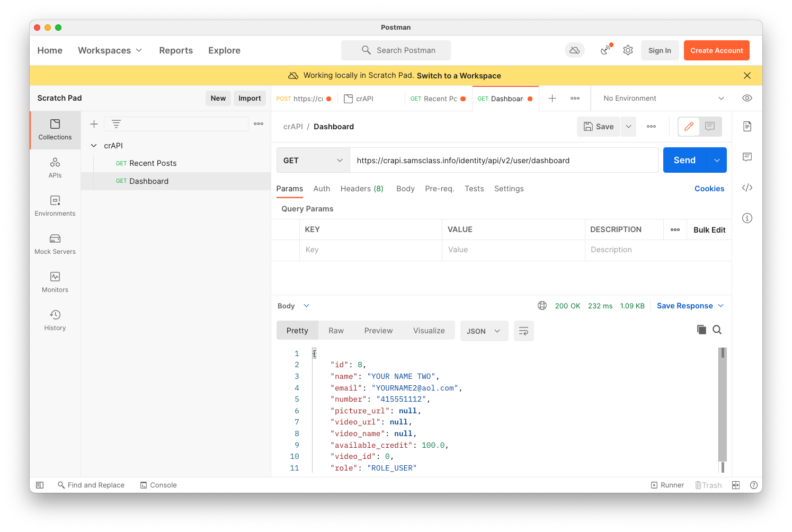Open the Mock Servers section
Screen dimensions: 792x532
[x=55, y=244]
